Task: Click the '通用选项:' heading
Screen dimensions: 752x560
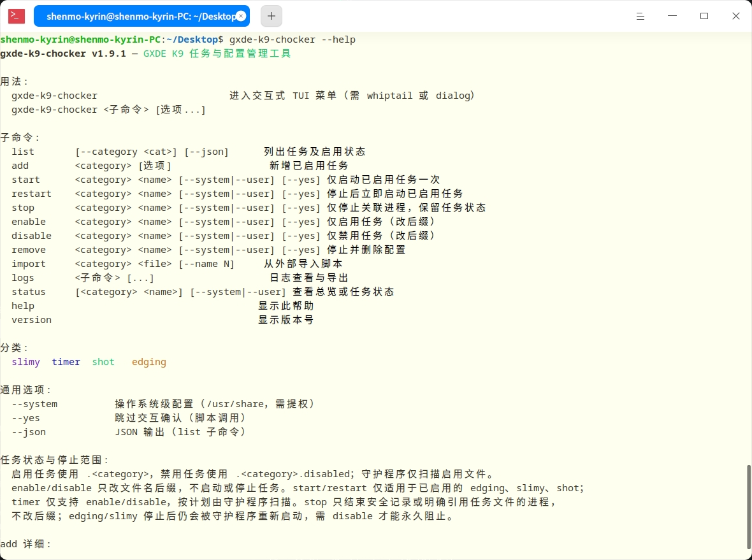Action: pyautogui.click(x=26, y=391)
